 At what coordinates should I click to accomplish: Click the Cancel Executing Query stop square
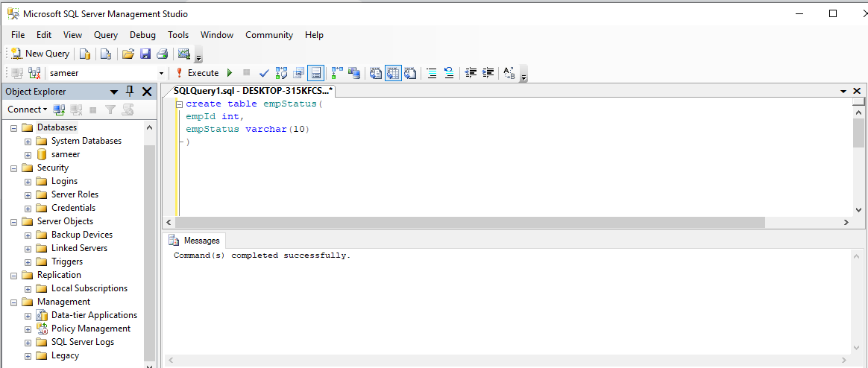point(246,72)
